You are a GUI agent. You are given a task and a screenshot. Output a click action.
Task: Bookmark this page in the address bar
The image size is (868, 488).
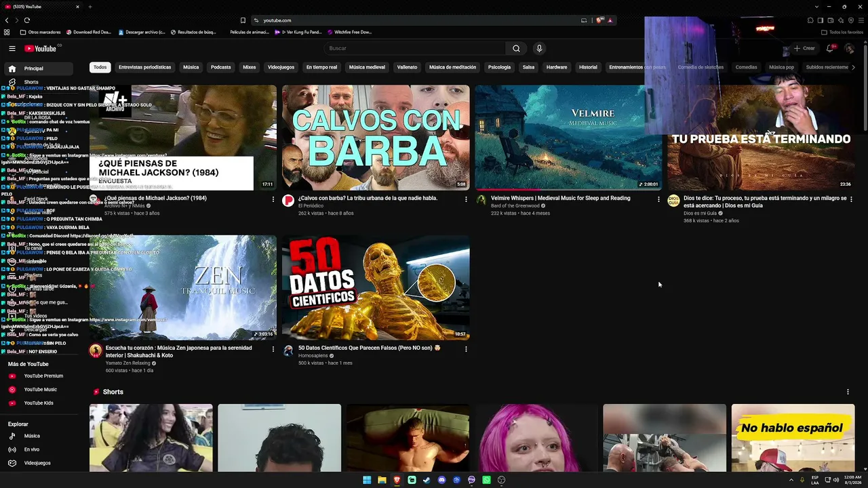tap(243, 20)
